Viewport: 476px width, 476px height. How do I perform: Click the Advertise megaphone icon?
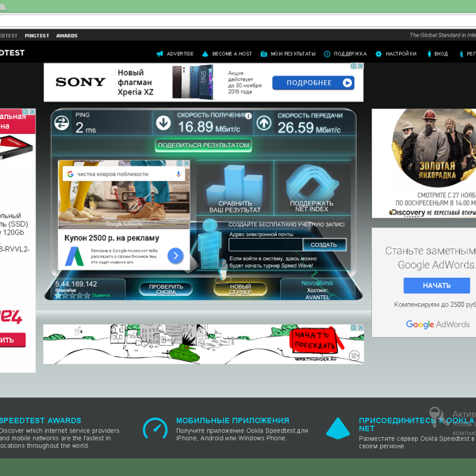pos(159,54)
